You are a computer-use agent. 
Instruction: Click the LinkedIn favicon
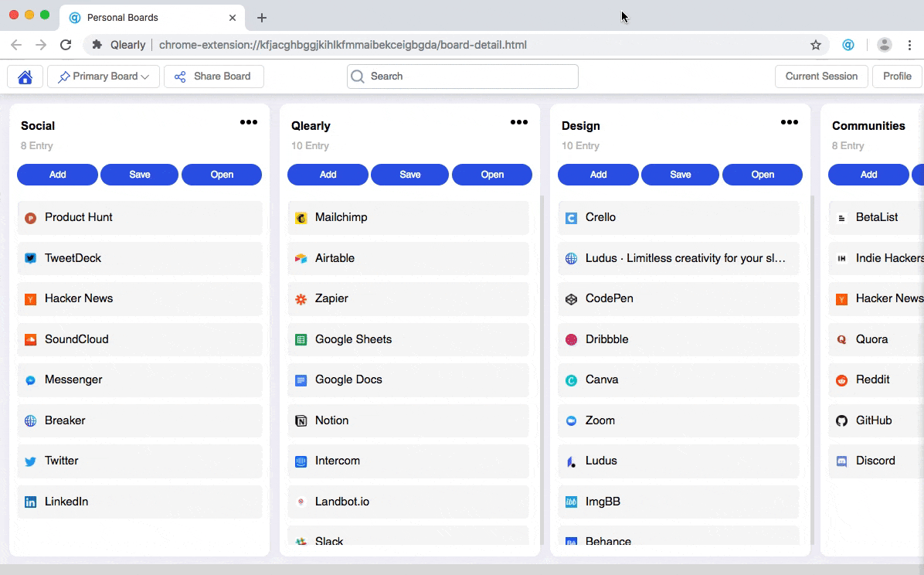(x=31, y=502)
